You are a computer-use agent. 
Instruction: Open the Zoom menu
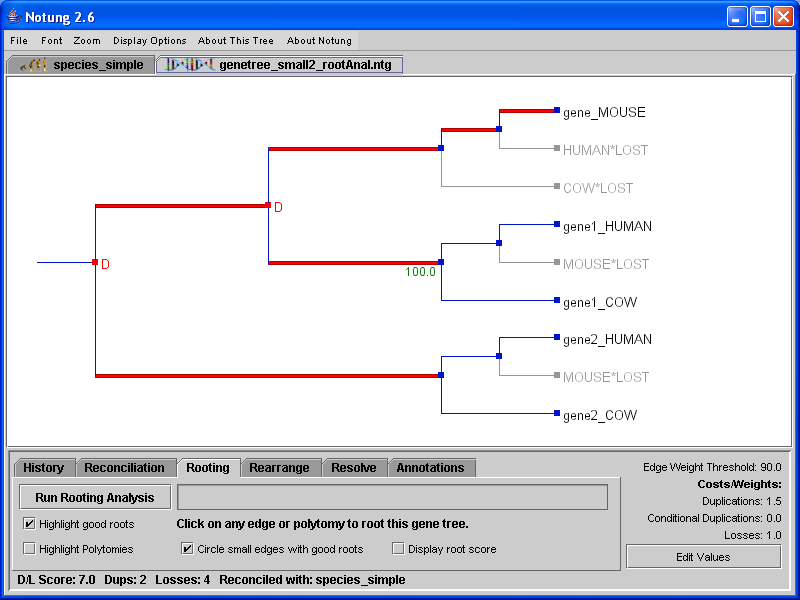click(87, 41)
